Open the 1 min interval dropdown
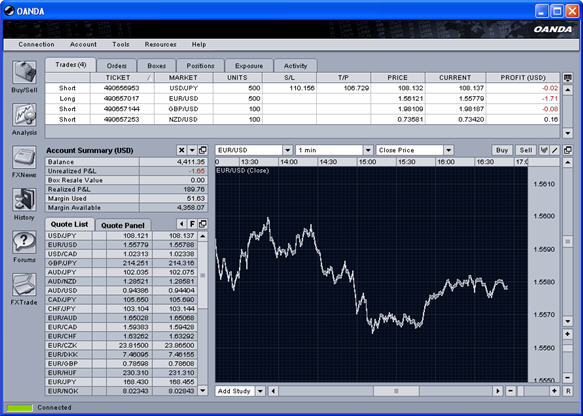 [x=368, y=150]
